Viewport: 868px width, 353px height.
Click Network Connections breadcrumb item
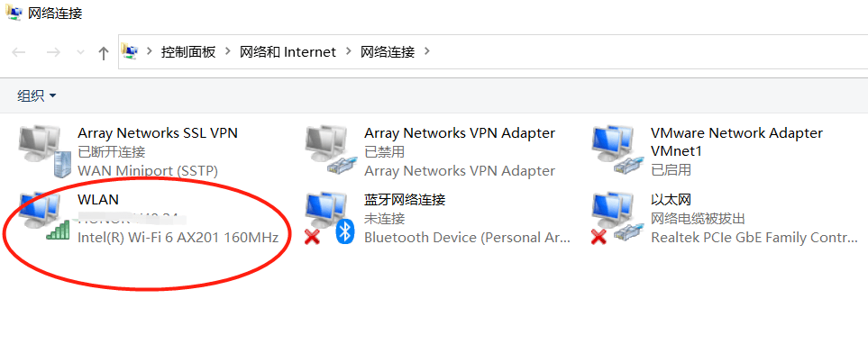pos(388,52)
